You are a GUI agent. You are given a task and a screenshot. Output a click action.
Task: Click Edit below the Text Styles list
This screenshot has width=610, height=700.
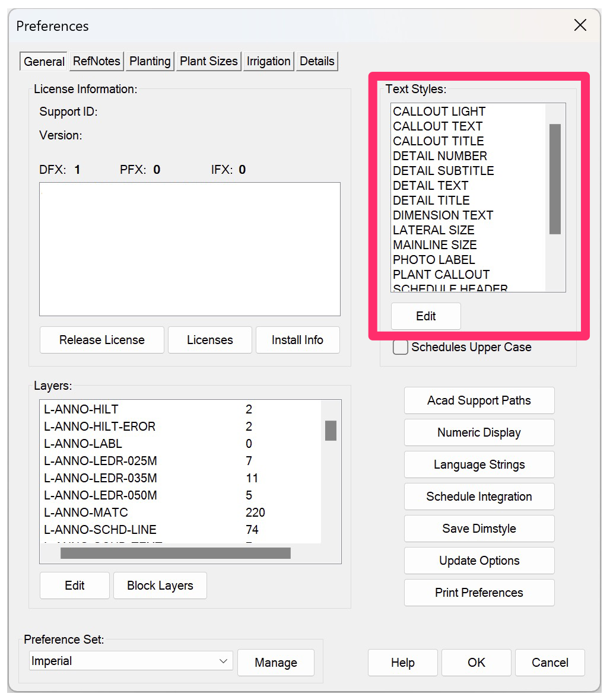(425, 316)
